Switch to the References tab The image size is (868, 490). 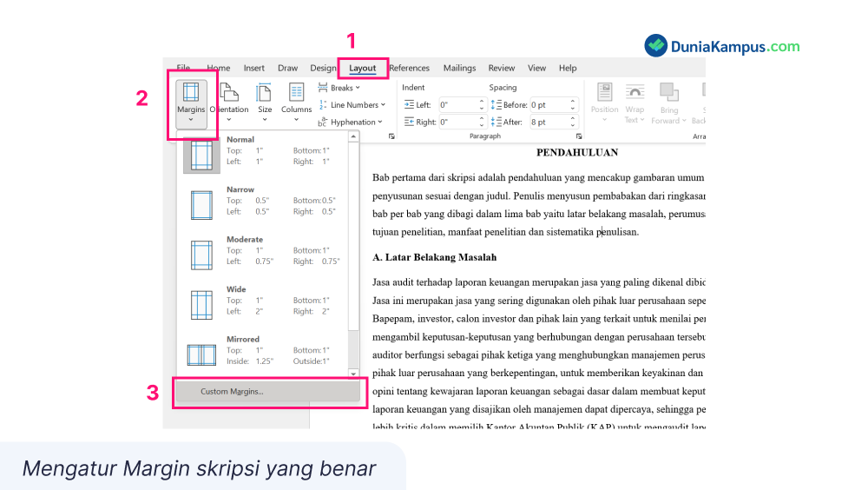coord(409,68)
